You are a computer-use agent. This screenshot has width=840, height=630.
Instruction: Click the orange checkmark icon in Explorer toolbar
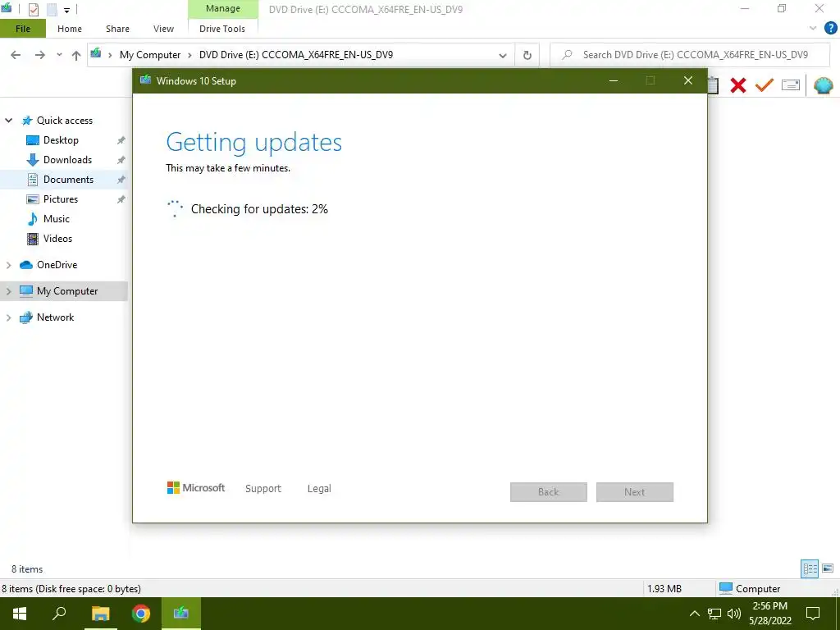click(764, 85)
